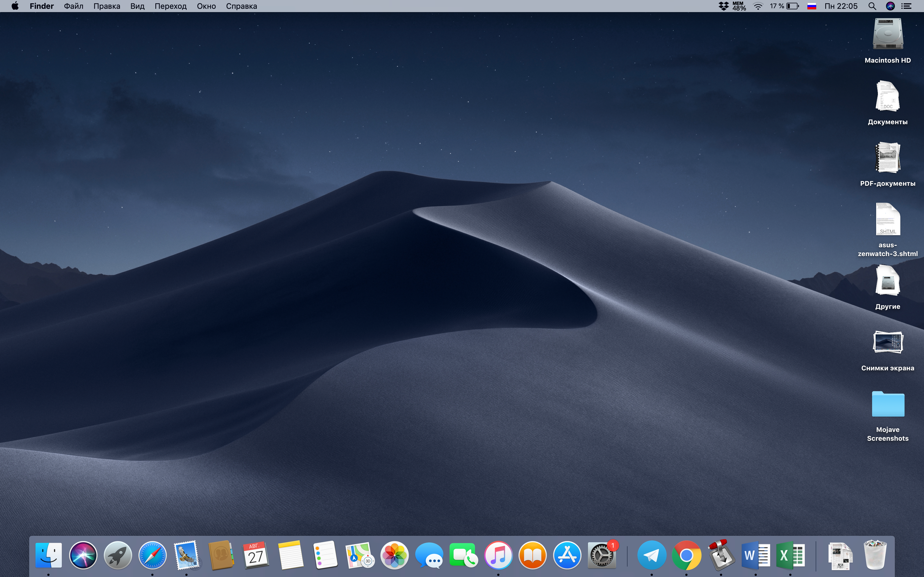Screen dimensions: 924x577
Task: Open Russian flag input source menu
Action: pos(812,6)
